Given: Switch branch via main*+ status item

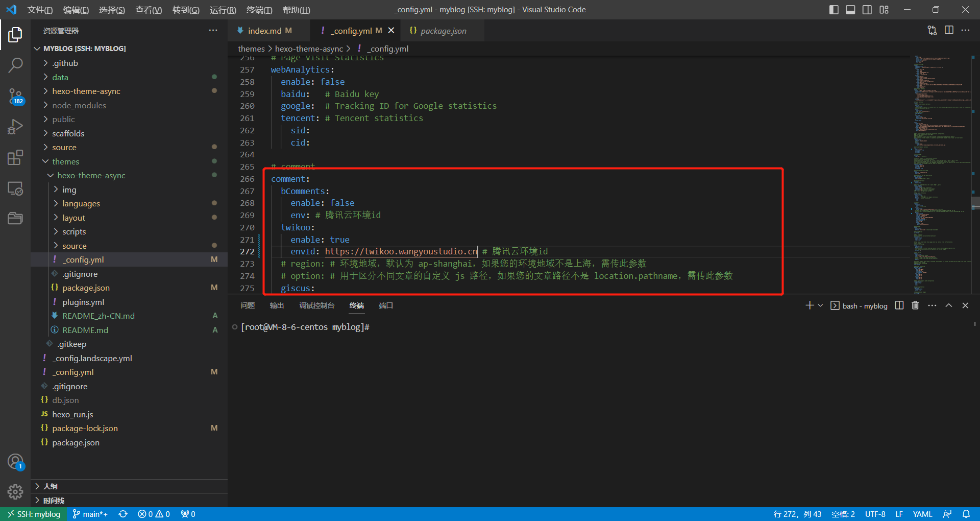Looking at the screenshot, I should pyautogui.click(x=90, y=514).
